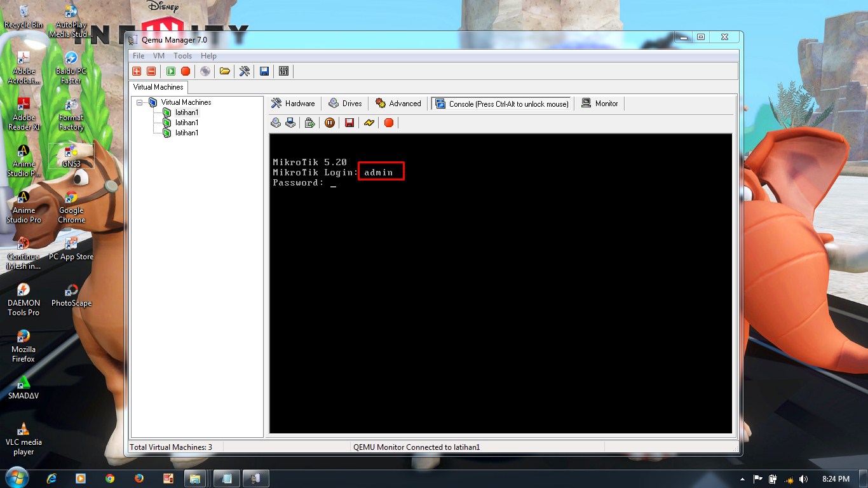The width and height of the screenshot is (868, 488).
Task: Click the clipboard arrow icon in console toolbar
Action: pyautogui.click(x=310, y=123)
